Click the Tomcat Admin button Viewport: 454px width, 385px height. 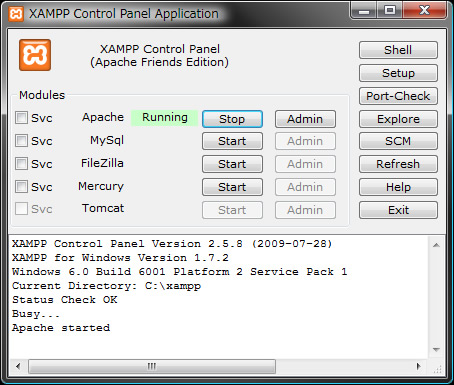coord(305,210)
